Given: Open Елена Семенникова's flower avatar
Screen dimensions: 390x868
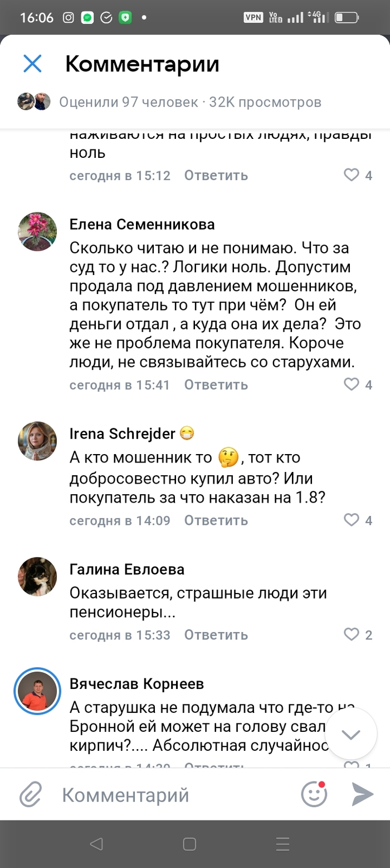Looking at the screenshot, I should [37, 232].
